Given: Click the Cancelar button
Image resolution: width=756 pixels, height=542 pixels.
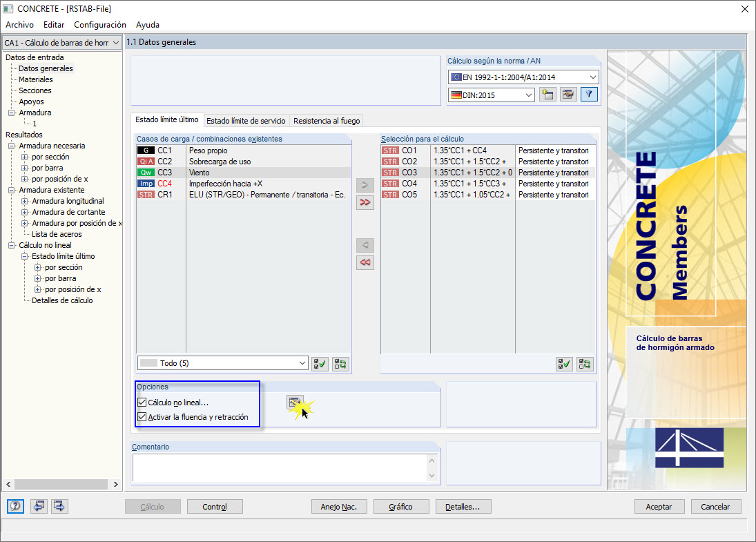Looking at the screenshot, I should click(715, 507).
